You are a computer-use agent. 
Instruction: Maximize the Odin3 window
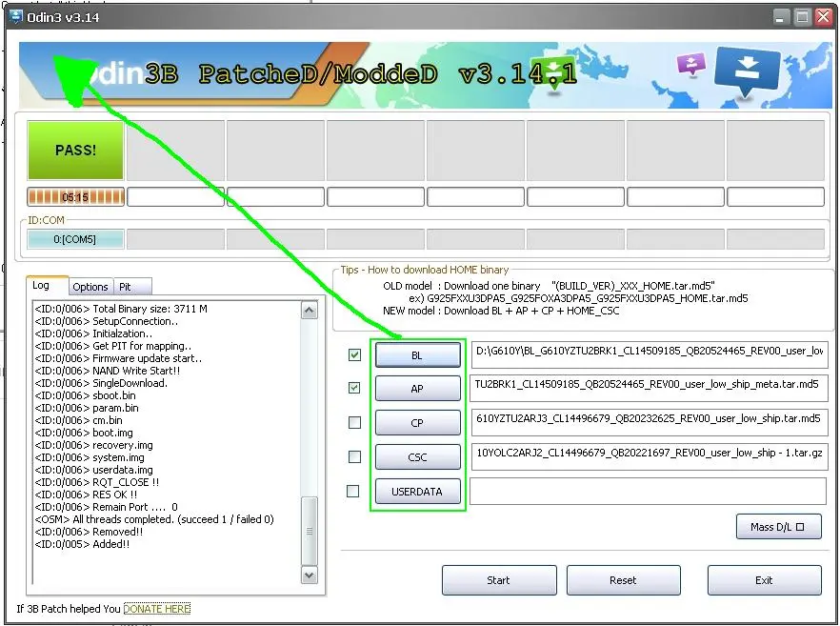pos(803,17)
